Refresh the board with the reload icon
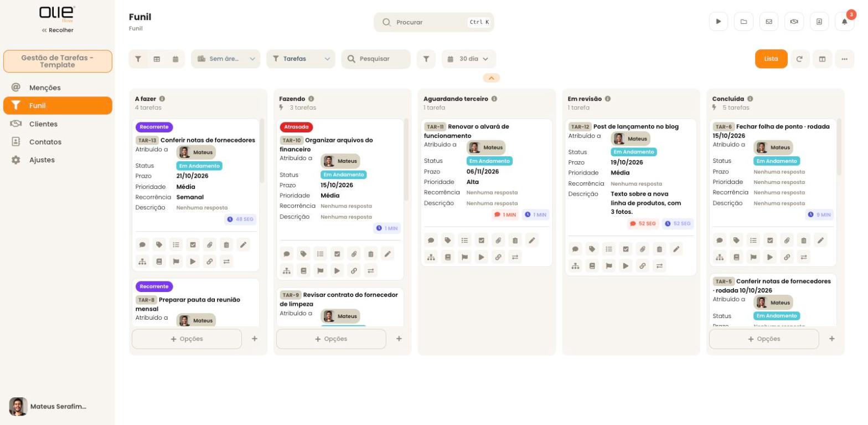Image resolution: width=868 pixels, height=425 pixels. coord(799,59)
